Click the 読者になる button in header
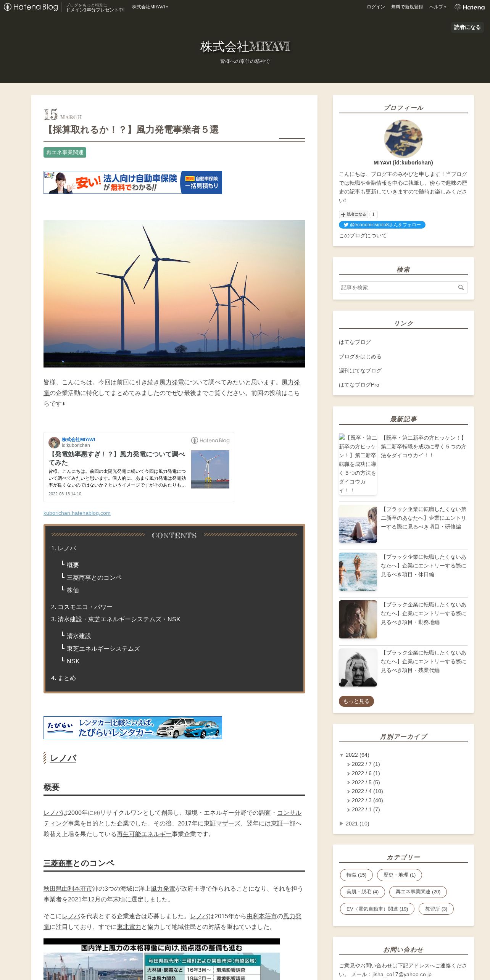The height and width of the screenshot is (980, 490). click(467, 27)
